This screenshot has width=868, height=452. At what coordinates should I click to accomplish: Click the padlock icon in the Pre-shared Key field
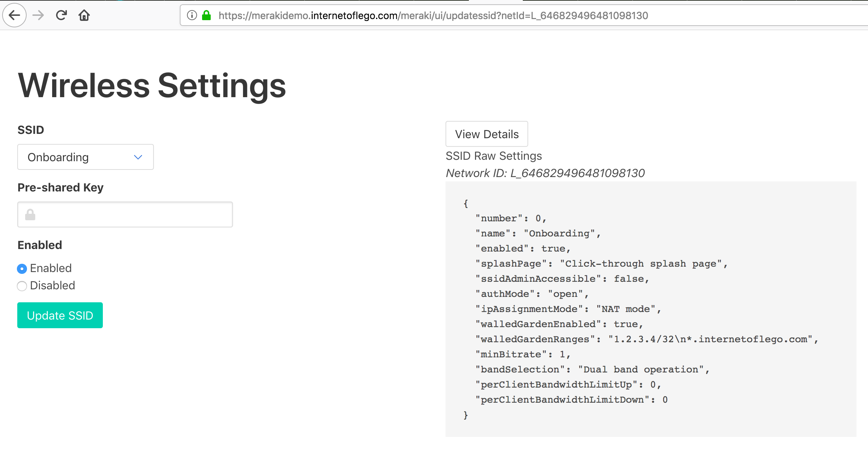click(x=30, y=214)
